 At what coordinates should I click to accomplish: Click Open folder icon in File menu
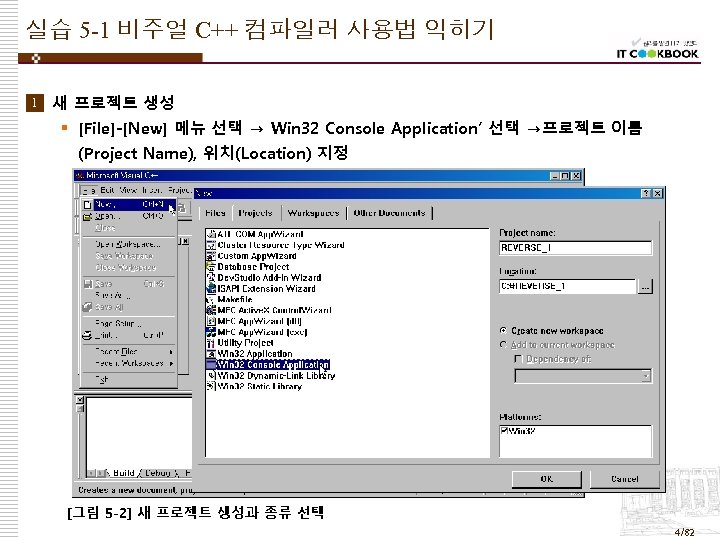[88, 216]
